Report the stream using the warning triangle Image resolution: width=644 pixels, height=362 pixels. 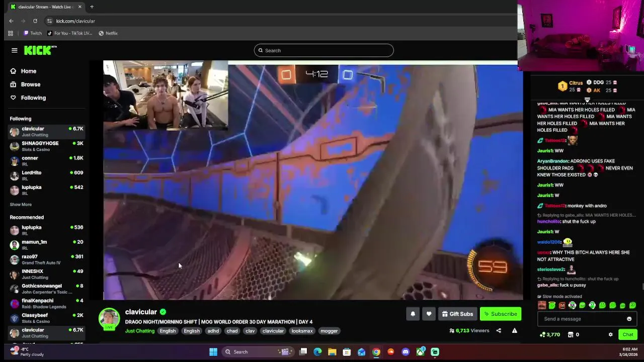click(x=514, y=331)
